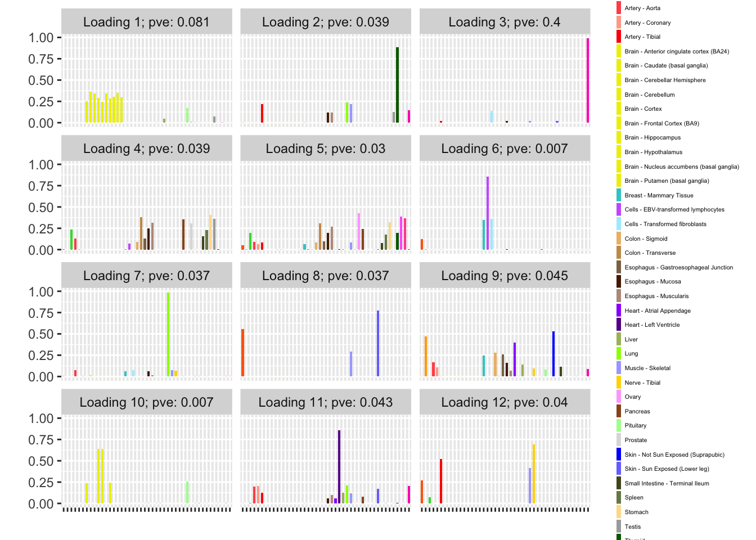Select the tall blue bar in Loading 8
The width and height of the screenshot is (756, 540).
click(378, 343)
